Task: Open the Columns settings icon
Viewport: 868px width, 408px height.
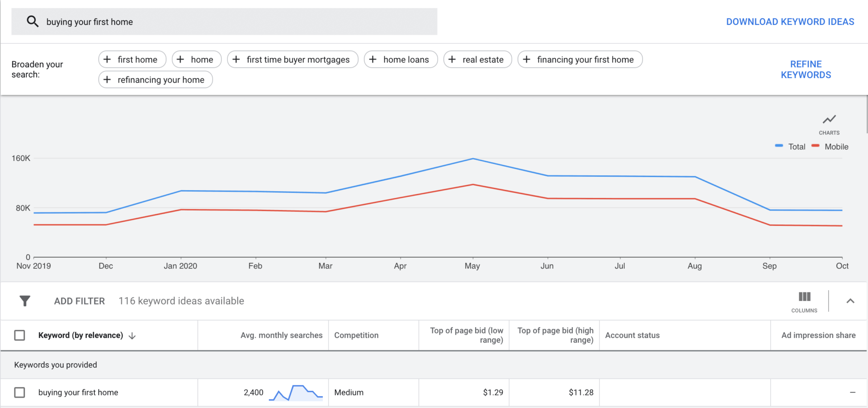Action: pyautogui.click(x=804, y=297)
